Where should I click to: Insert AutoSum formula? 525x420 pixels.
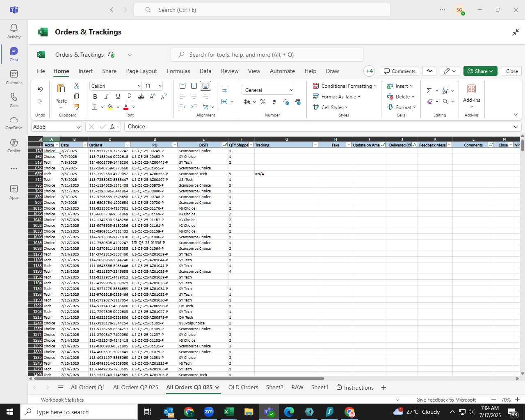[x=429, y=91]
